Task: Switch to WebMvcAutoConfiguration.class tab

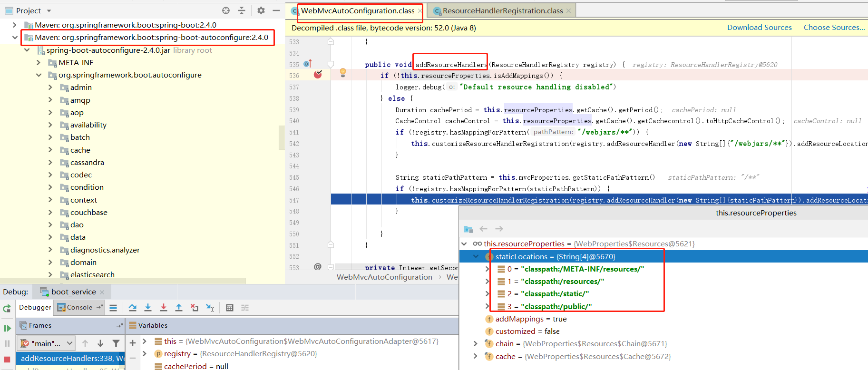Action: click(358, 10)
